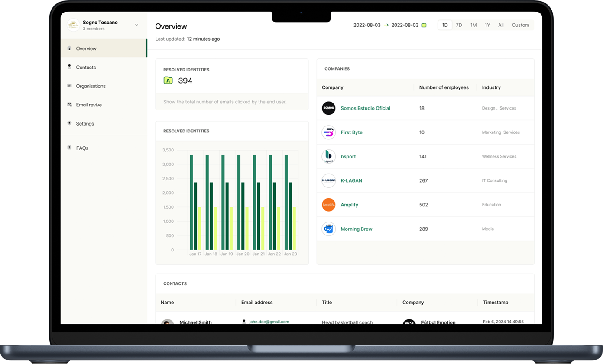Click john.doe@gmail.com in the contacts table
Image resolution: width=603 pixels, height=364 pixels.
click(268, 322)
